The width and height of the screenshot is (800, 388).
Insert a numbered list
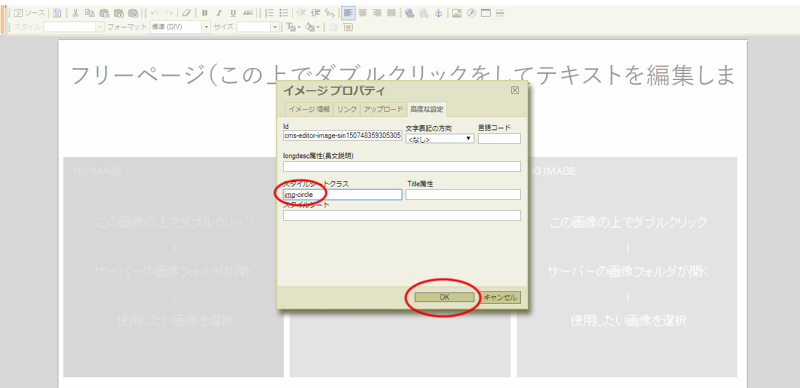tap(270, 13)
